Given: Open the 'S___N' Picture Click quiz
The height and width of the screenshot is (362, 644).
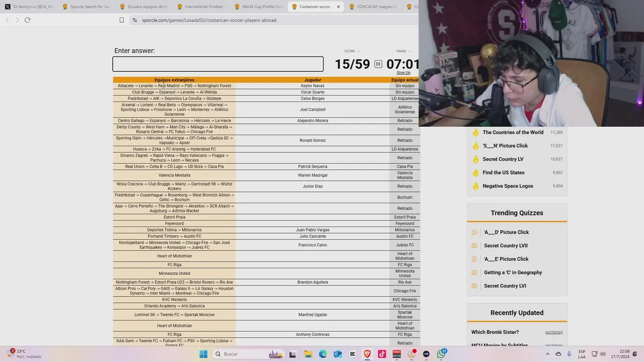Looking at the screenshot, I should click(505, 146).
